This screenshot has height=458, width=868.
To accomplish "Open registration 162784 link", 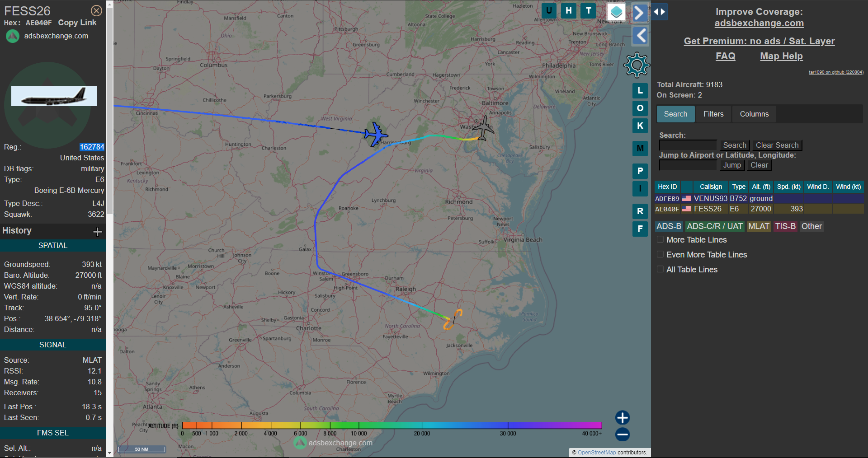I will [92, 147].
